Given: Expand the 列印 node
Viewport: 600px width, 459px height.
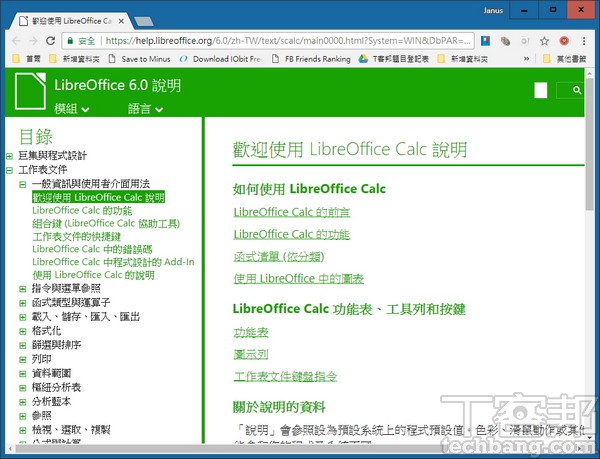Looking at the screenshot, I should 23,360.
